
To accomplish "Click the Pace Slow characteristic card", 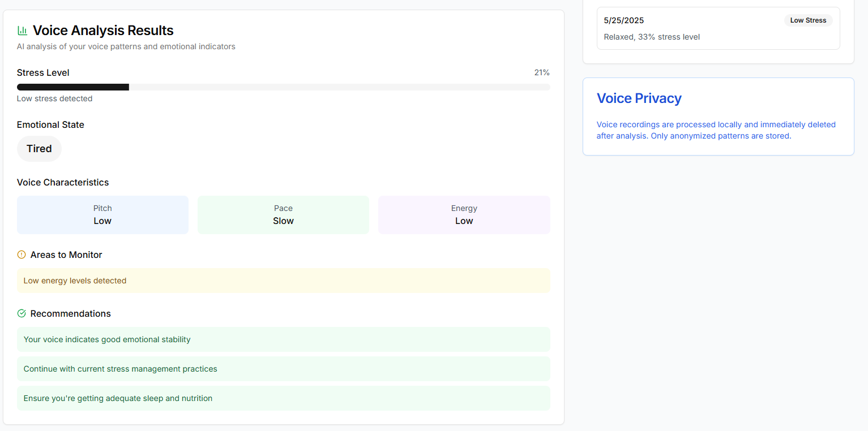I will (283, 215).
